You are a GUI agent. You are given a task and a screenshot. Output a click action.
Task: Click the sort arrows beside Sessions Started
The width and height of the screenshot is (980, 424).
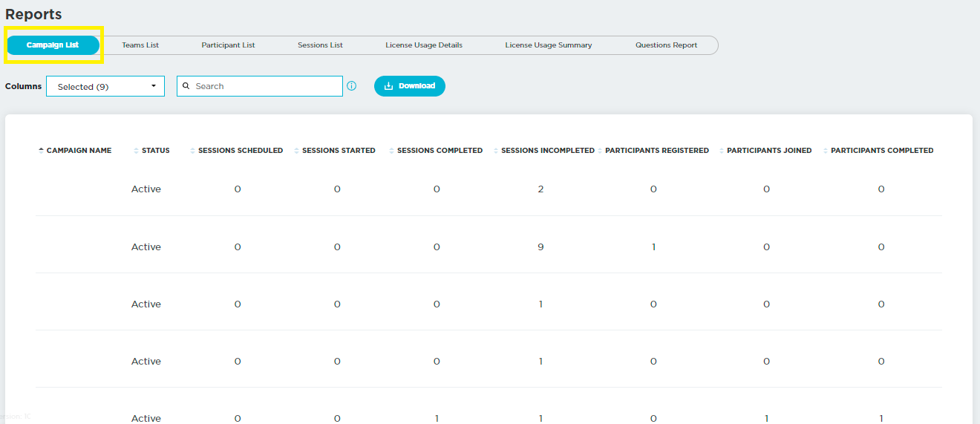pyautogui.click(x=296, y=151)
